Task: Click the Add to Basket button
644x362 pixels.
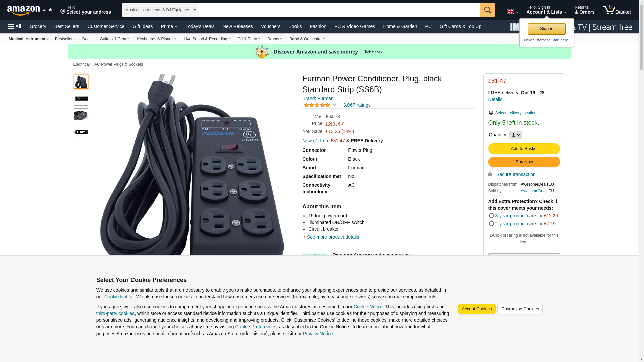Action: coord(524,148)
